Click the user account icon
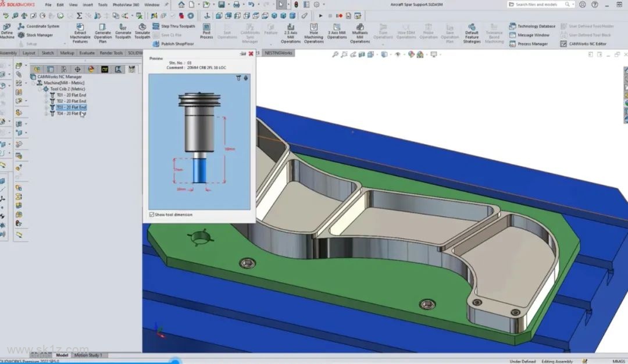Screen dimensions: 628x364 point(582,5)
